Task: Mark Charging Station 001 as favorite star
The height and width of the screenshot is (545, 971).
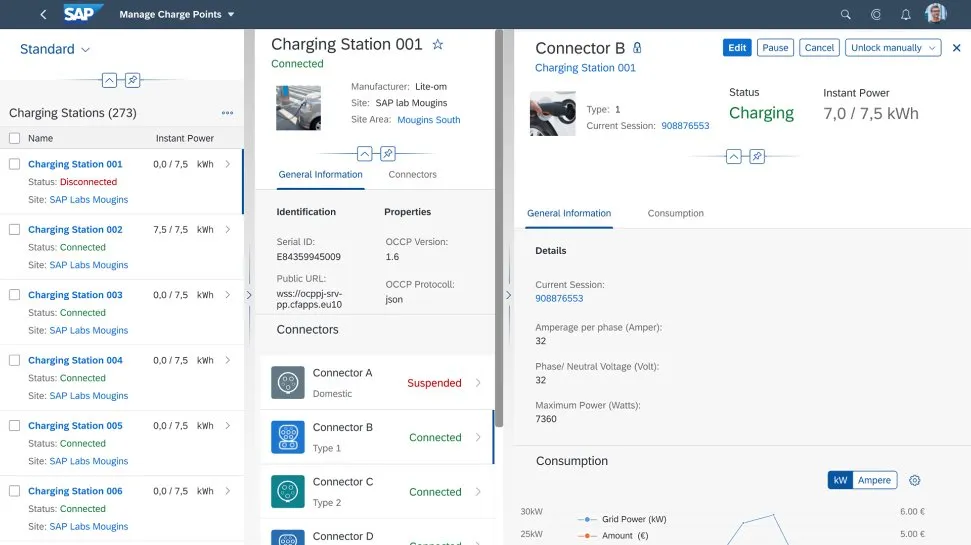Action: point(437,45)
